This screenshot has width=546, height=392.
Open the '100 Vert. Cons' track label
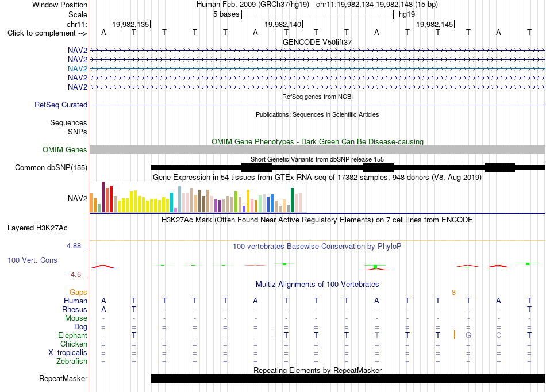32,260
